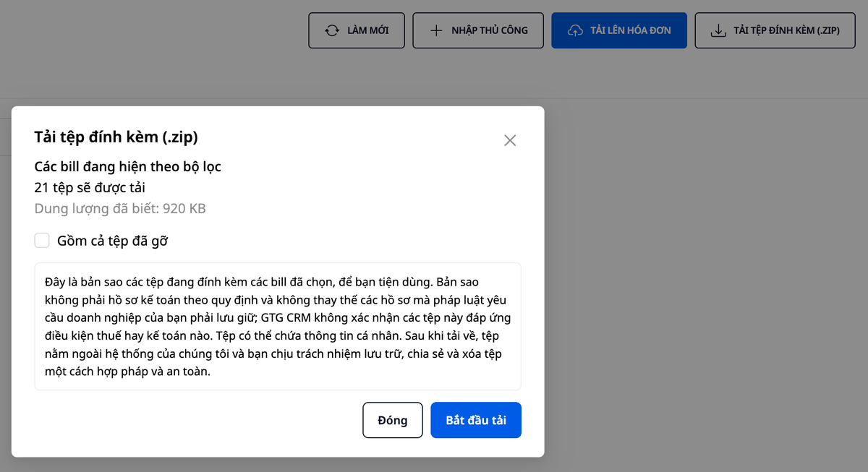Click the dialog title Tải tệp đính kèm (.zip)

point(116,137)
